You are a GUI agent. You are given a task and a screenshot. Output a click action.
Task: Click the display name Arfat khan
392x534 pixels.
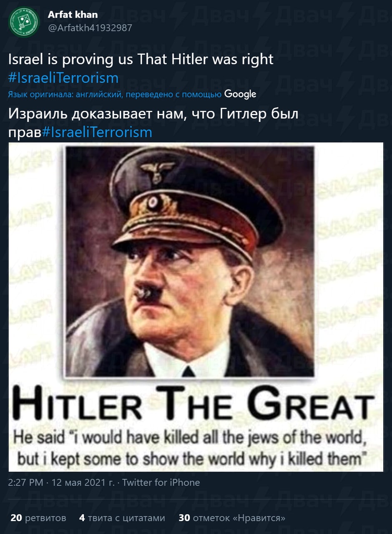pyautogui.click(x=73, y=15)
